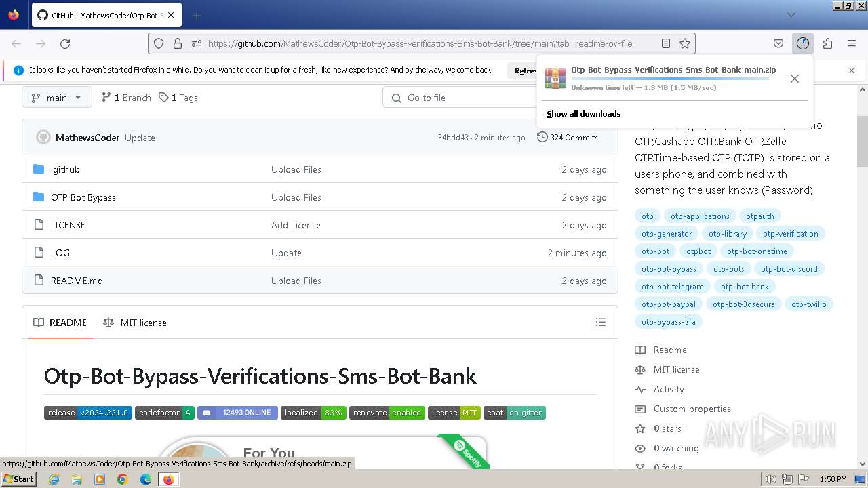Select the otpauth topic tag
868x488 pixels.
pos(760,216)
